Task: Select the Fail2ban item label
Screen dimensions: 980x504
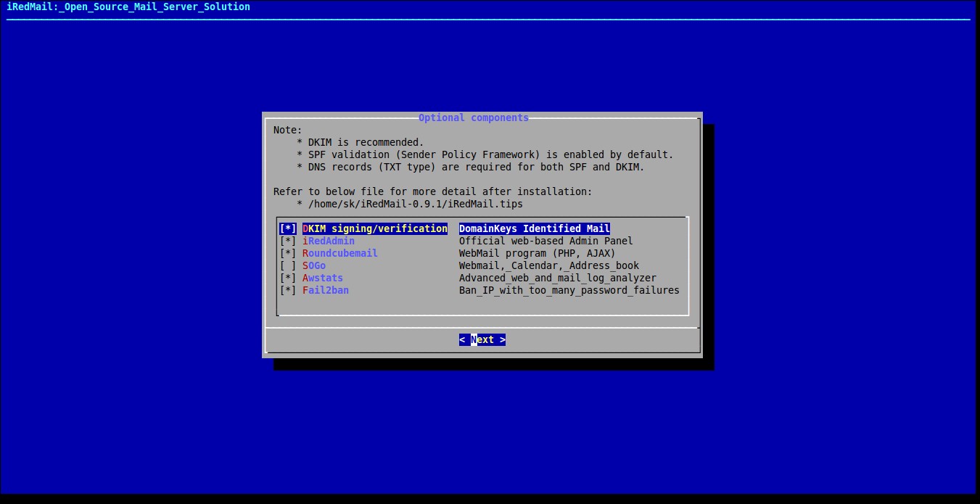Action: pos(326,290)
